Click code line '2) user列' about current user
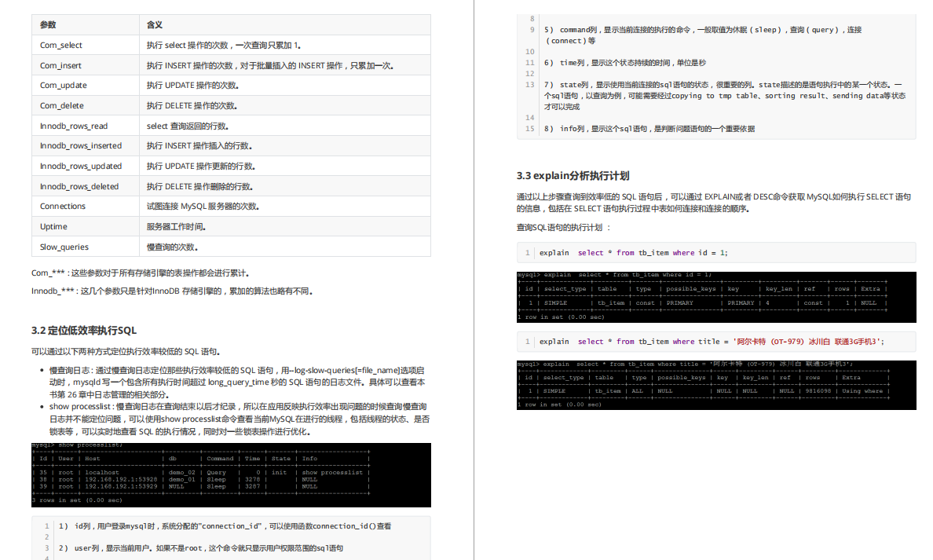Viewport: 933px width, 560px height. (200, 547)
